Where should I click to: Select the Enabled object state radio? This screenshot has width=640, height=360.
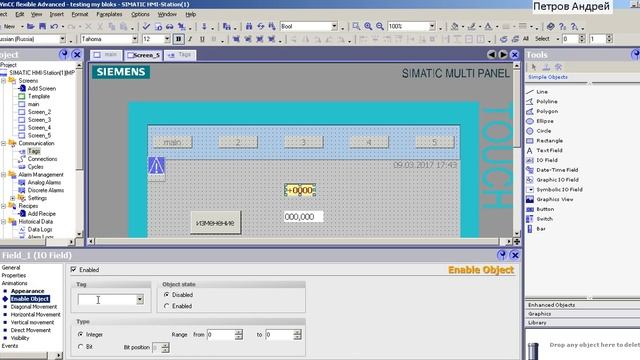click(x=167, y=306)
